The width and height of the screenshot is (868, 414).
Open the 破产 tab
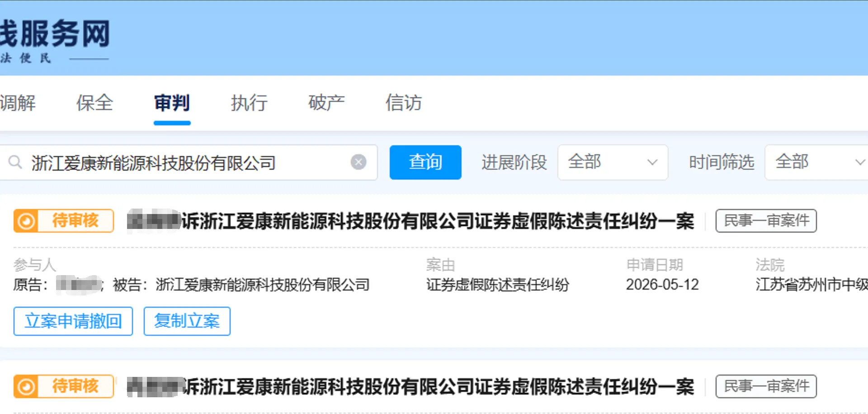[x=326, y=103]
